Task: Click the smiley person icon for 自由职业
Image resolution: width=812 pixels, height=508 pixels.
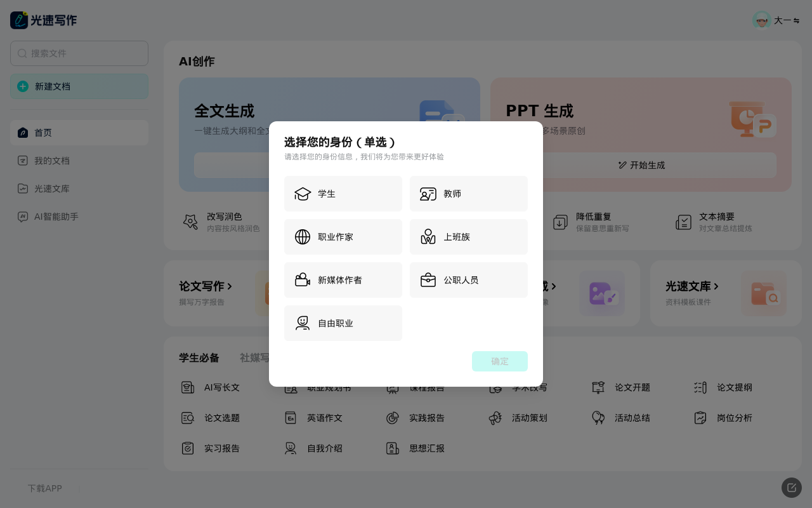Action: 303,323
